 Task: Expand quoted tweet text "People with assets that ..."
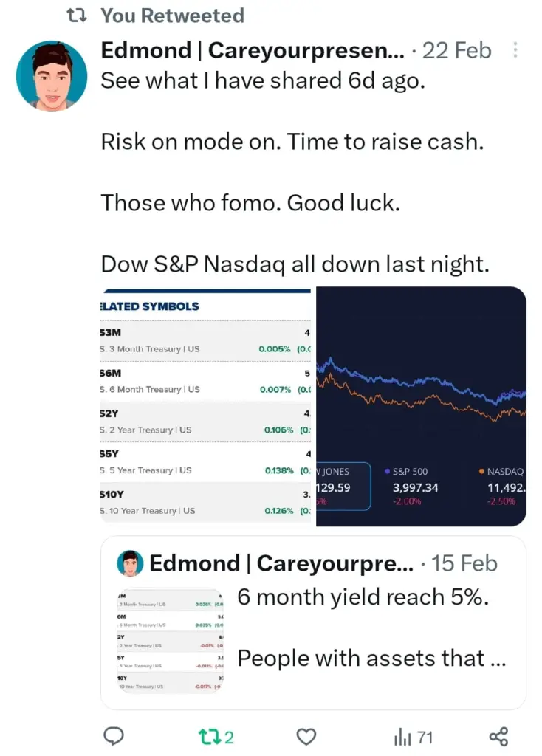click(x=371, y=658)
